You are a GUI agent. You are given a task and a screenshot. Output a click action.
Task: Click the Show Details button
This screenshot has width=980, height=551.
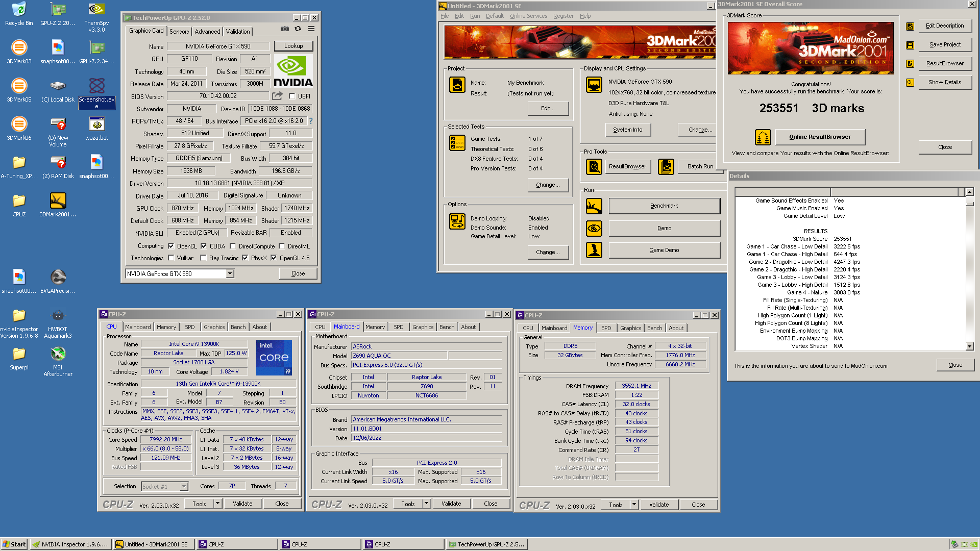point(945,82)
